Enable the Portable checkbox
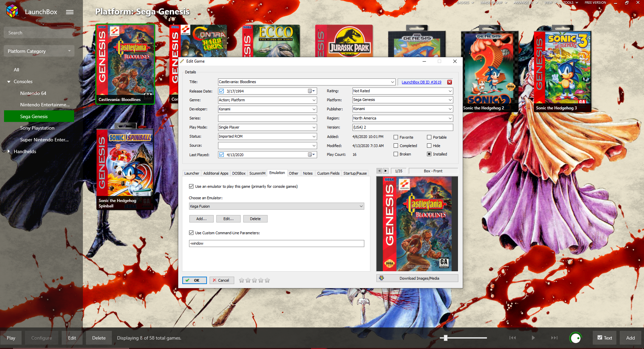Screen dimensions: 644x349 [x=429, y=137]
